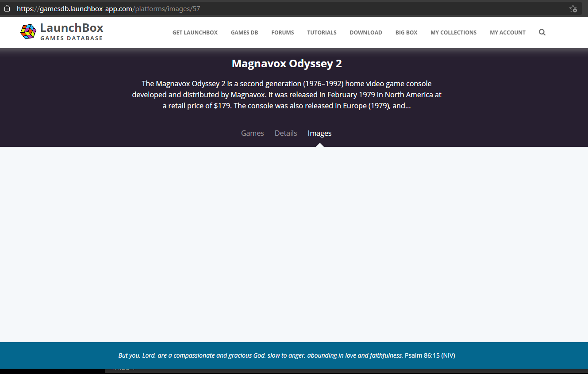The image size is (588, 374).
Task: Open BIG BOX navigation item
Action: [x=407, y=32]
